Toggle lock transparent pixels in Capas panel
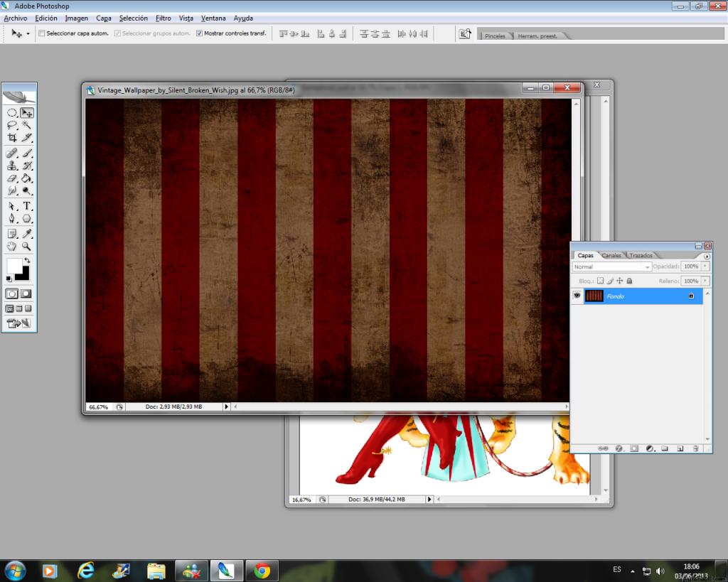728x582 pixels. coord(600,281)
